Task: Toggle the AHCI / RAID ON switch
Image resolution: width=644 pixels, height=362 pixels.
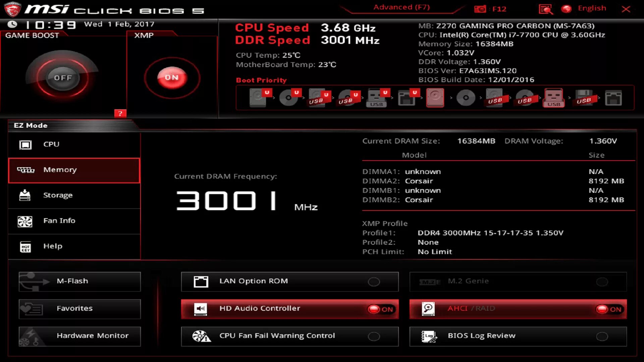Action: [x=609, y=309]
